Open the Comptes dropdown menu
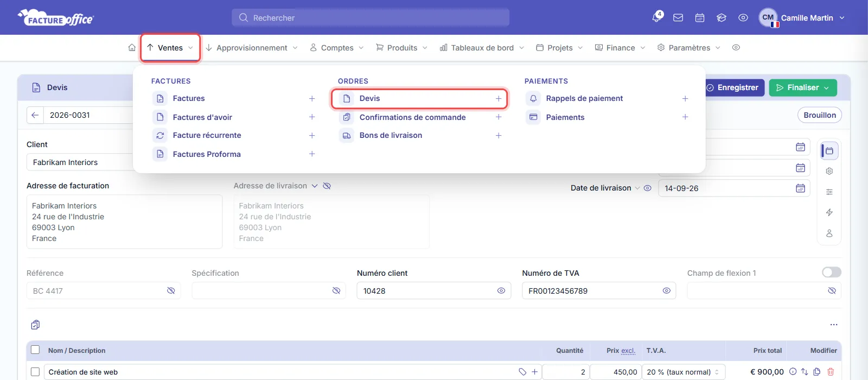Viewport: 868px width, 380px height. 337,48
